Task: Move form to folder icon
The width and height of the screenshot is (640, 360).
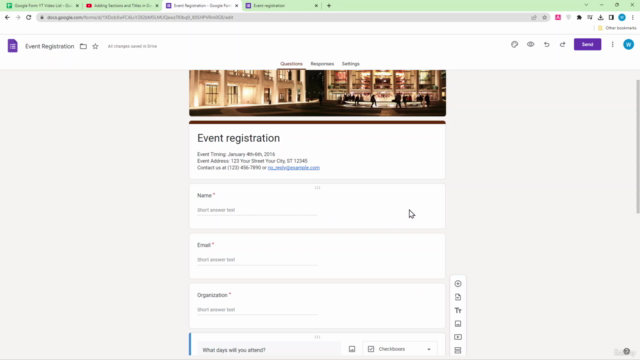Action: pos(83,46)
